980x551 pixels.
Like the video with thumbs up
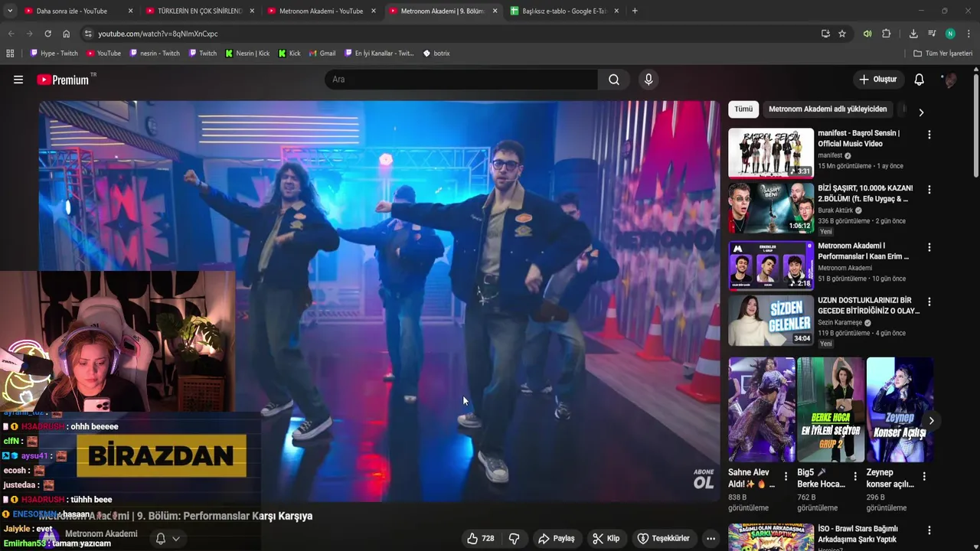pos(481,539)
